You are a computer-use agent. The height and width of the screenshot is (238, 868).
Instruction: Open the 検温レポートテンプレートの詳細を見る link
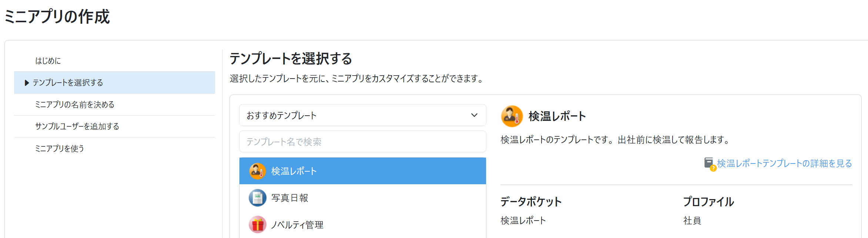[784, 163]
